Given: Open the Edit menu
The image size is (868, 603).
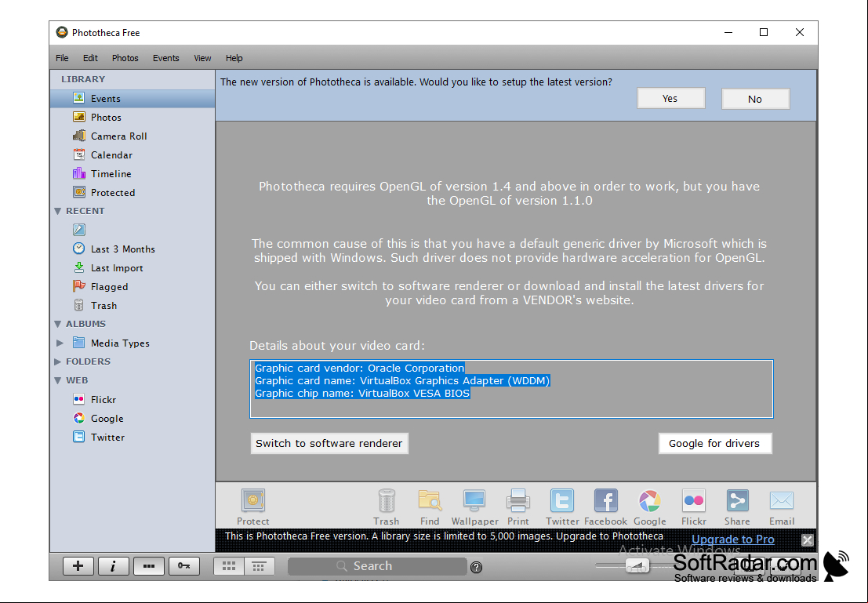Looking at the screenshot, I should (90, 58).
